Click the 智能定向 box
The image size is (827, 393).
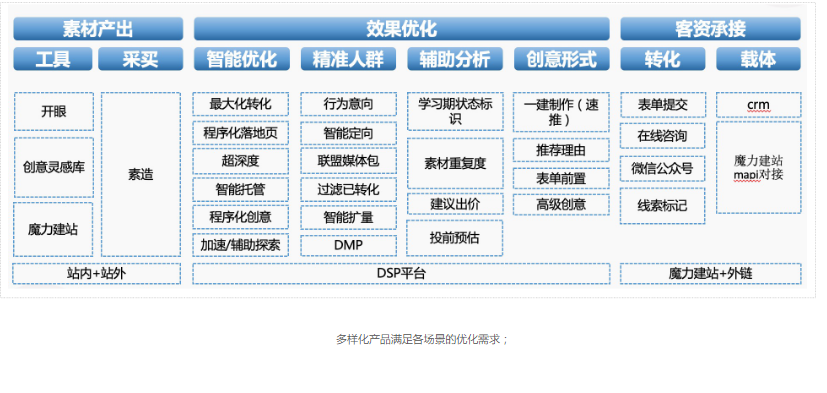[349, 133]
